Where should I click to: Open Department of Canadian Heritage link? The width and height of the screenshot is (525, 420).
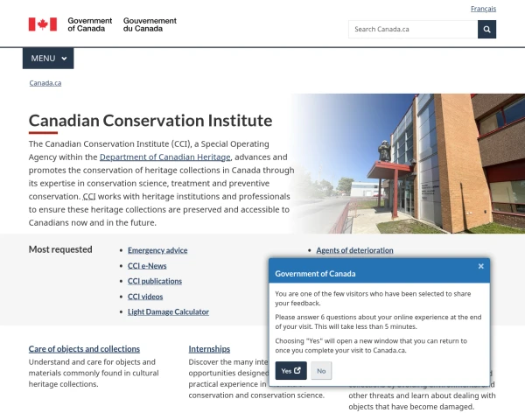coord(165,157)
